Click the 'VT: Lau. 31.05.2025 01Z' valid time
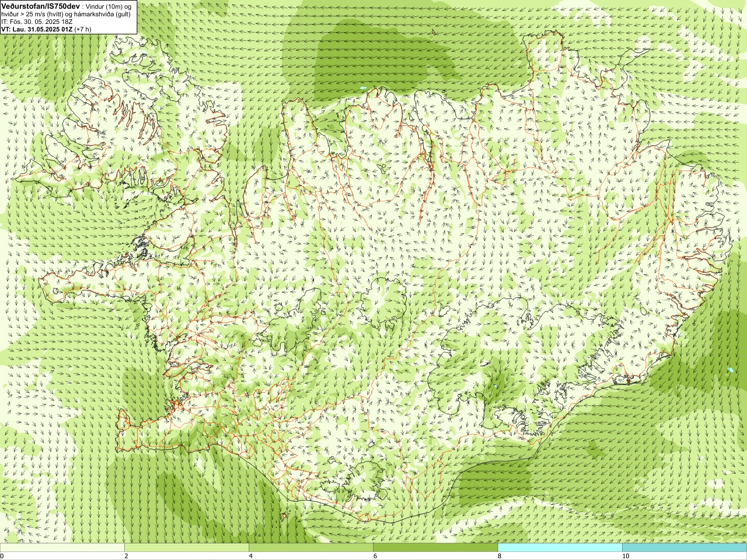 pyautogui.click(x=36, y=29)
